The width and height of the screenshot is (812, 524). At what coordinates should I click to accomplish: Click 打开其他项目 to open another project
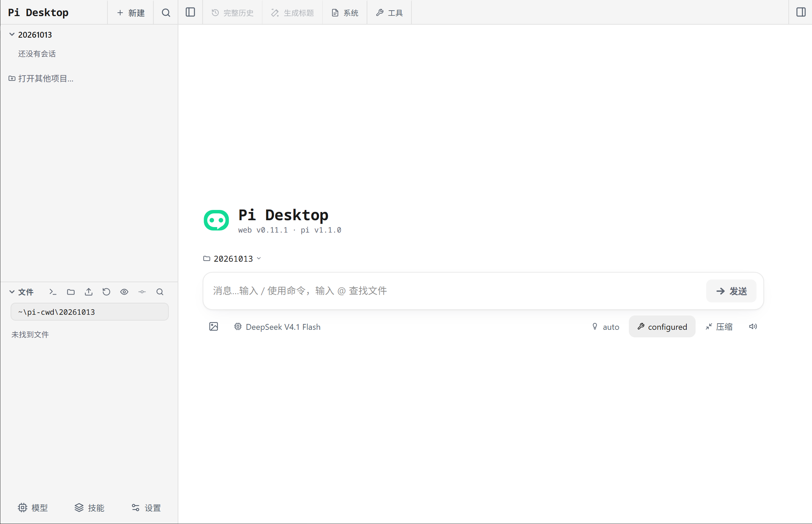[x=41, y=78]
